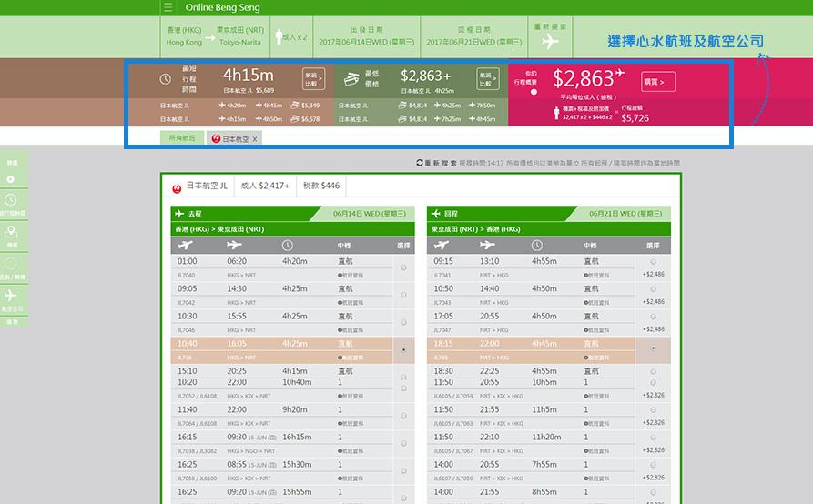The width and height of the screenshot is (813, 504).
Task: Select return 10:50 to 14:40 flight radio
Action: [654, 289]
